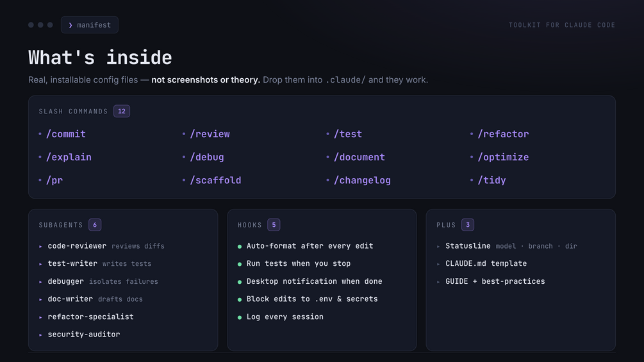Select the /tidy command
This screenshot has height=362, width=644.
[x=491, y=180]
